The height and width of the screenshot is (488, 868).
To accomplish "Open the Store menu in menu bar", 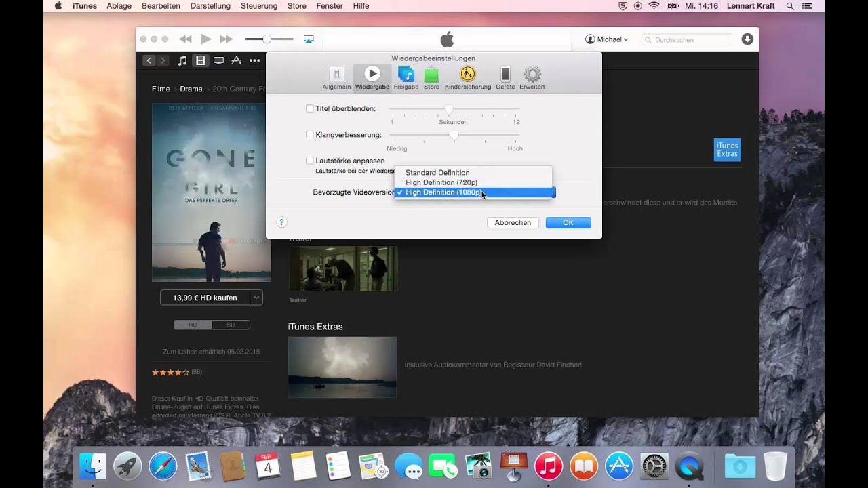I will [297, 6].
